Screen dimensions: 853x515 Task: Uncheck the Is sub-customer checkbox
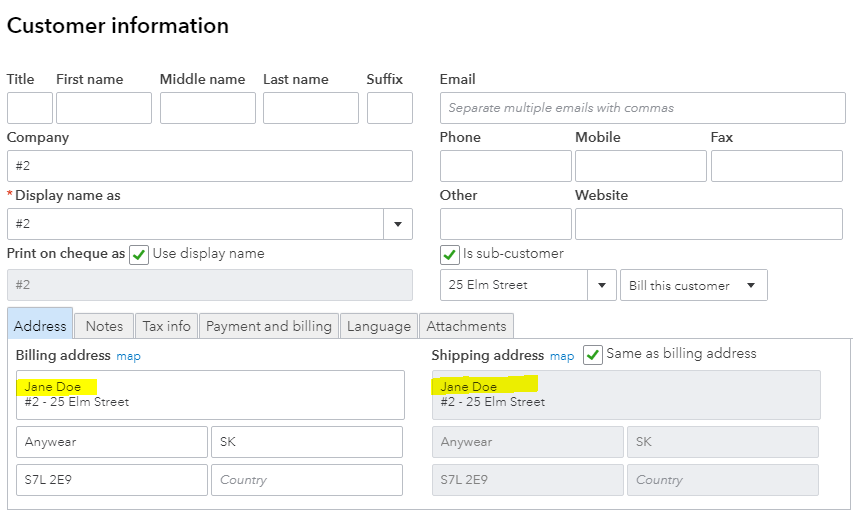point(450,254)
